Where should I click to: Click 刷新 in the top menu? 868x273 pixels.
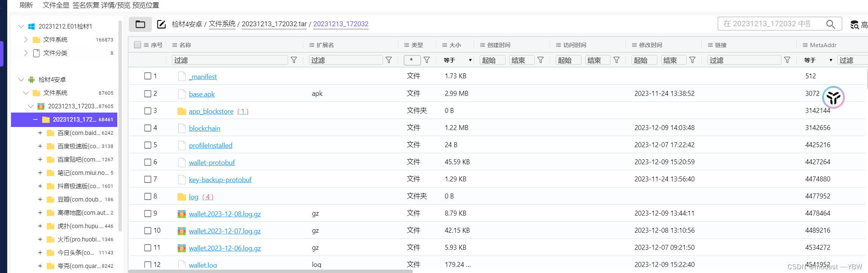coord(26,5)
